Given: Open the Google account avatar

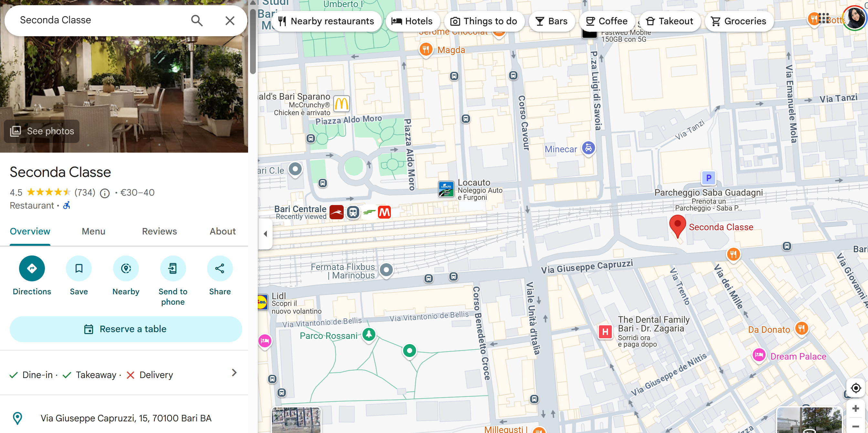Looking at the screenshot, I should [x=855, y=18].
